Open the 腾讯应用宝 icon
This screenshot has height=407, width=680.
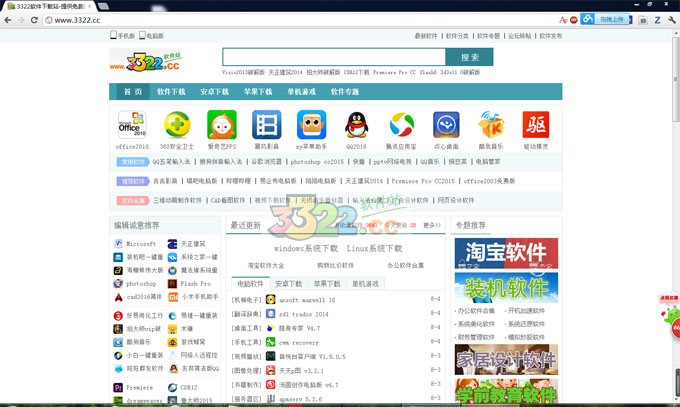click(402, 125)
